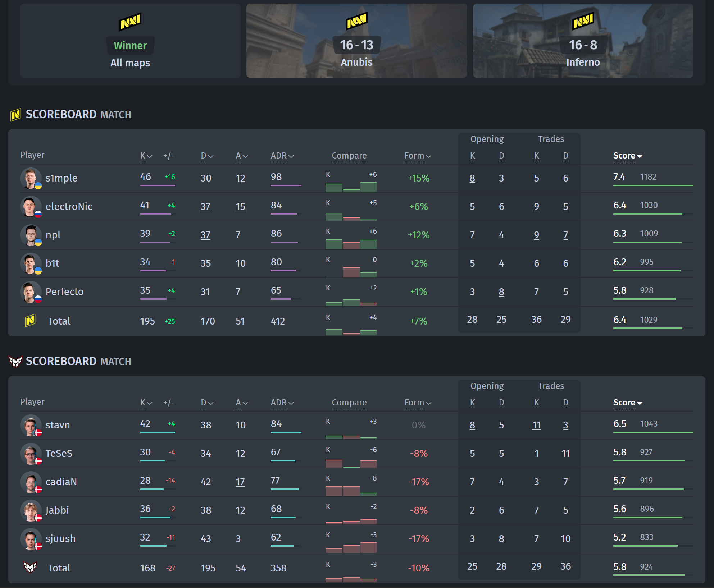
Task: Click NAVI logo on Inferno card
Action: [x=583, y=21]
